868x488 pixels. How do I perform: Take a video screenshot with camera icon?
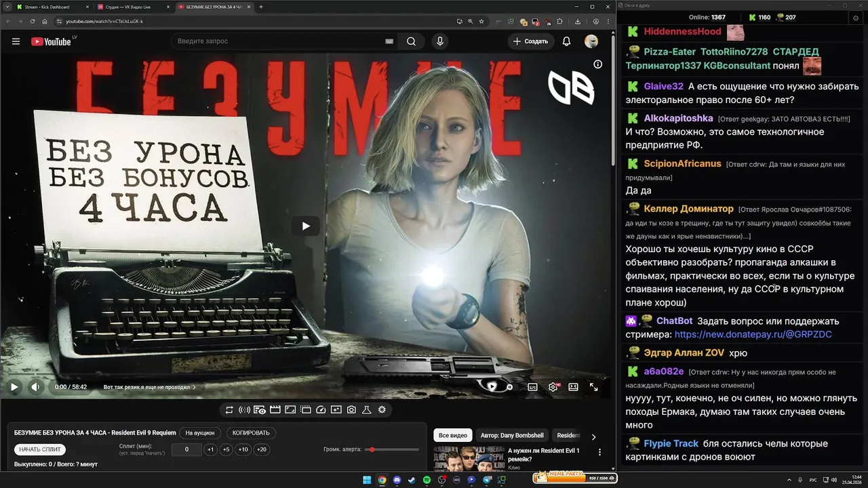coord(351,409)
